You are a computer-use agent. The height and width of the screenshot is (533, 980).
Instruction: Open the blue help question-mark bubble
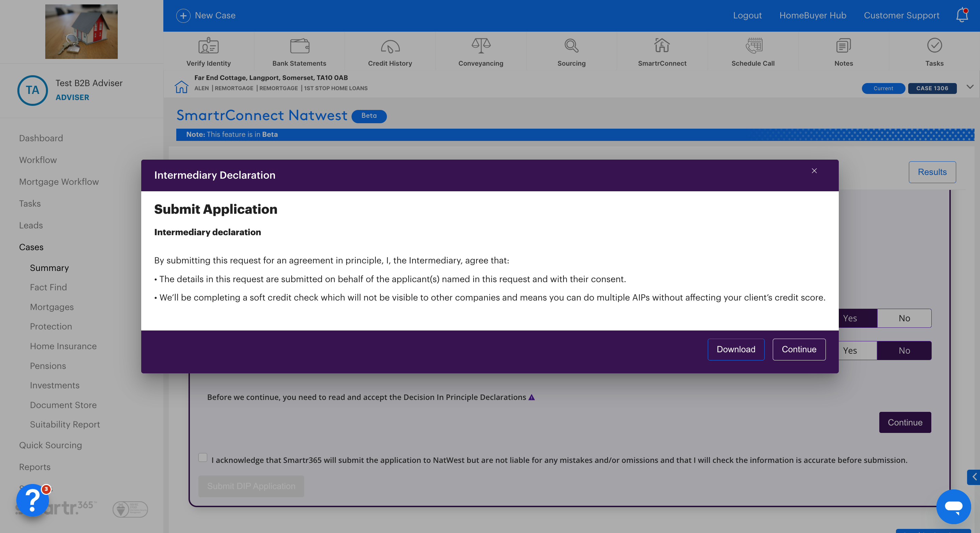point(33,500)
